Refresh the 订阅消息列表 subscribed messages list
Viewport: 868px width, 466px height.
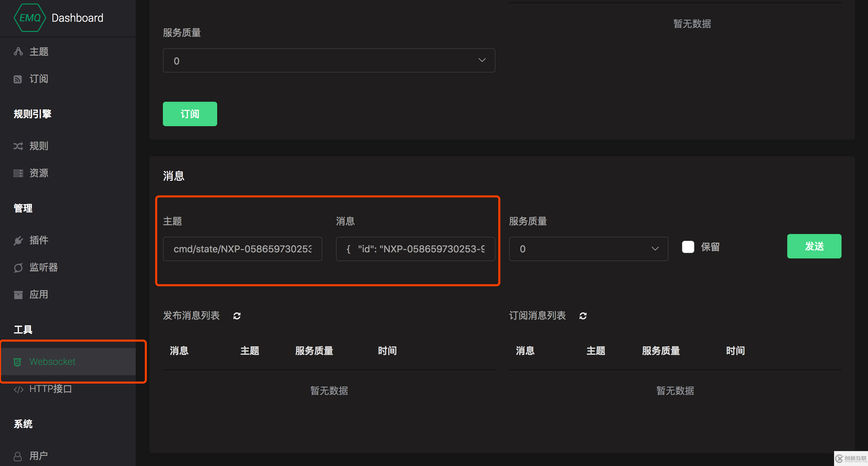(583, 316)
